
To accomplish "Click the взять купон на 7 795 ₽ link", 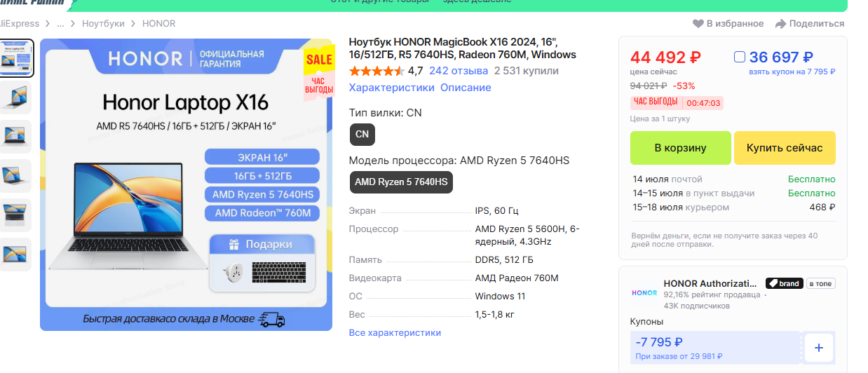I will [792, 72].
